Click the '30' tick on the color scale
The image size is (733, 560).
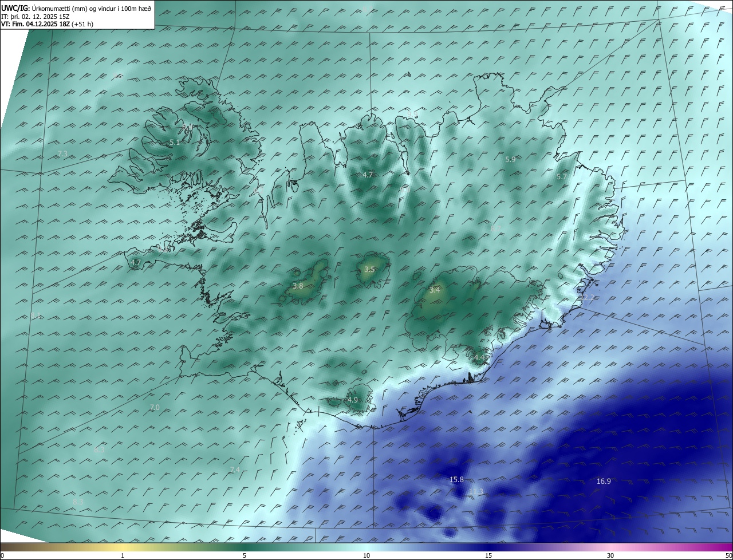tap(610, 555)
